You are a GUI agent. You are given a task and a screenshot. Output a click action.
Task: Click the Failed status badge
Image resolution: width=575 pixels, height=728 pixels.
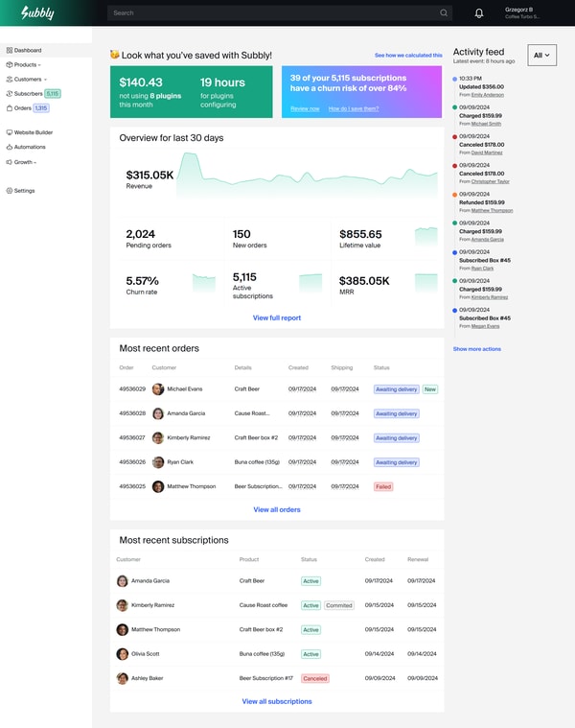(x=383, y=486)
